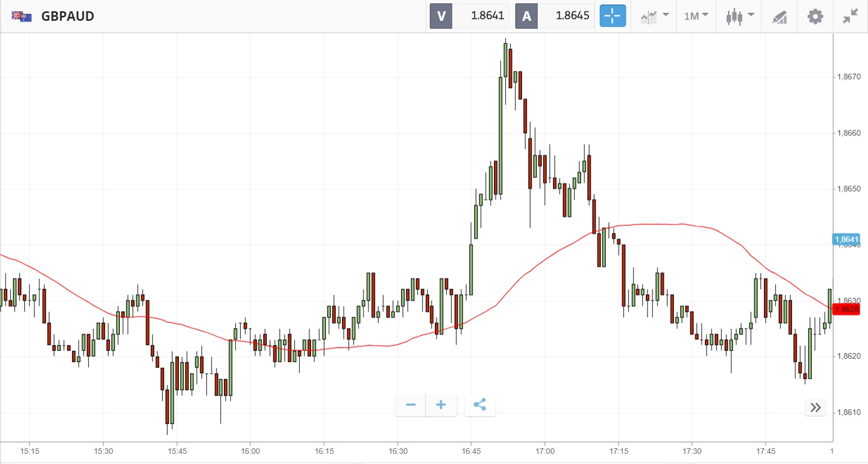This screenshot has width=868, height=464.
Task: Collapse the chart from fullscreen
Action: tap(850, 16)
